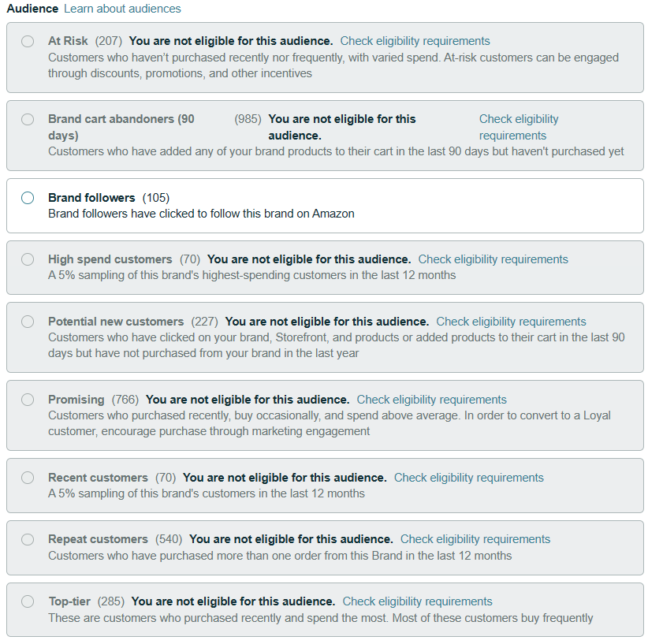Select the Repeat customers radio option
This screenshot has width=648, height=644.
click(28, 539)
